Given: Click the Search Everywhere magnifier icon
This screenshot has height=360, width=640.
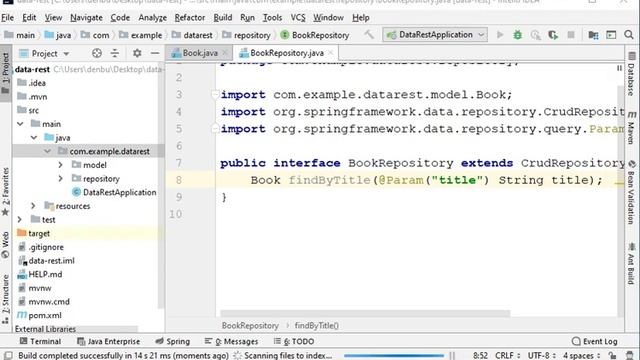Looking at the screenshot, I should pyautogui.click(x=629, y=35).
